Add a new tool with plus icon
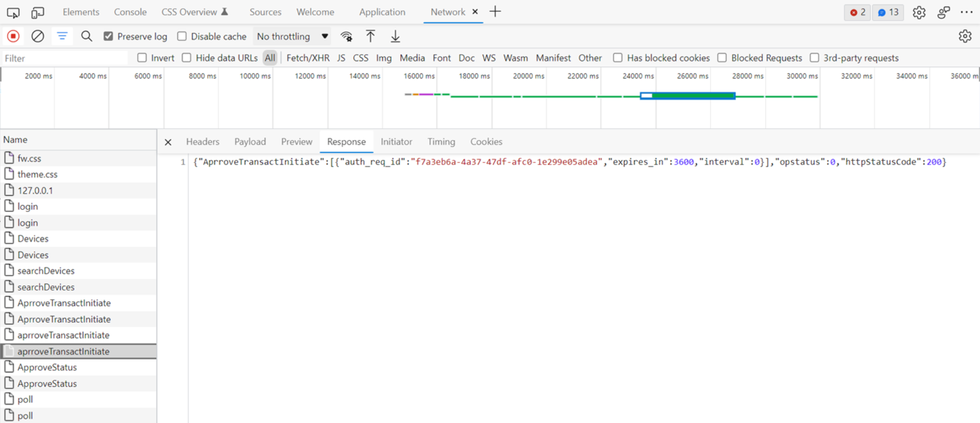Viewport: 980px width, 423px height. point(495,12)
